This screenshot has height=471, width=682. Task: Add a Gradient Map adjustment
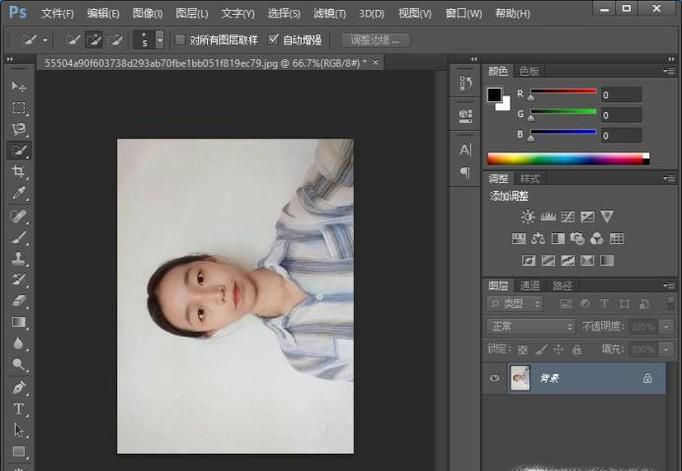pyautogui.click(x=607, y=261)
